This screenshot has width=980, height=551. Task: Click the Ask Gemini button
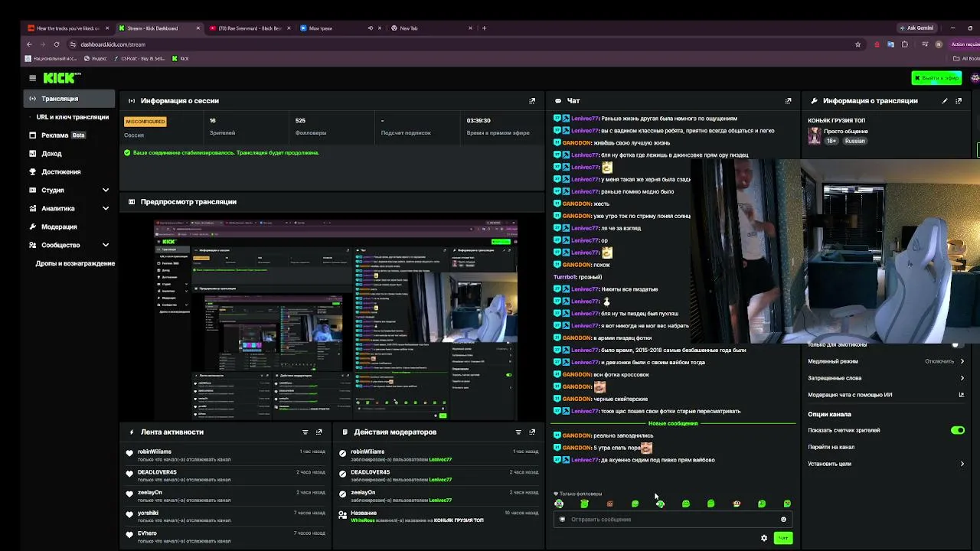coord(916,28)
